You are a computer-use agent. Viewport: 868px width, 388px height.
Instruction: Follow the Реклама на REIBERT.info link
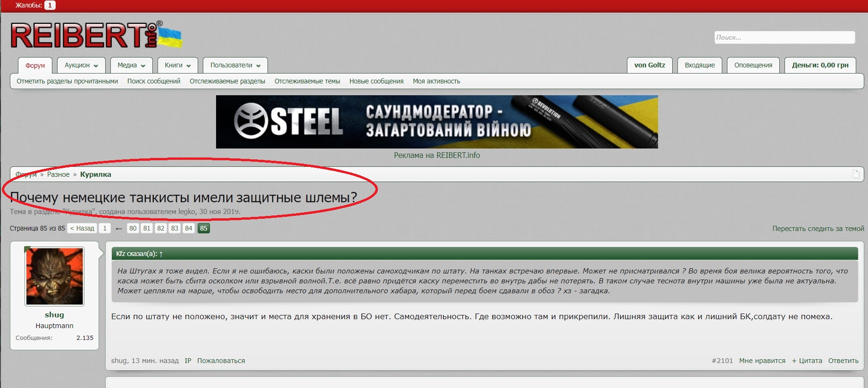click(x=437, y=155)
